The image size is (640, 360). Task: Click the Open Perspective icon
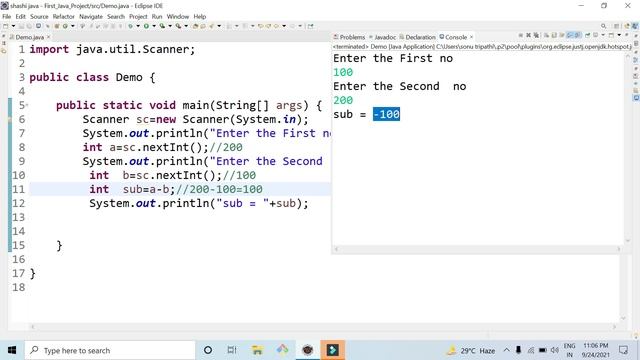[x=616, y=26]
